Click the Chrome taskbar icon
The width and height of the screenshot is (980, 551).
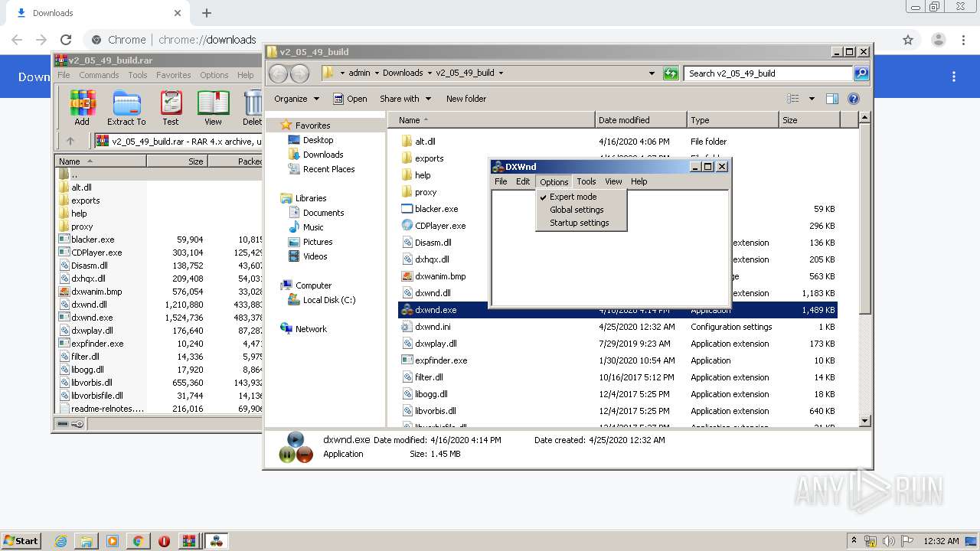138,541
